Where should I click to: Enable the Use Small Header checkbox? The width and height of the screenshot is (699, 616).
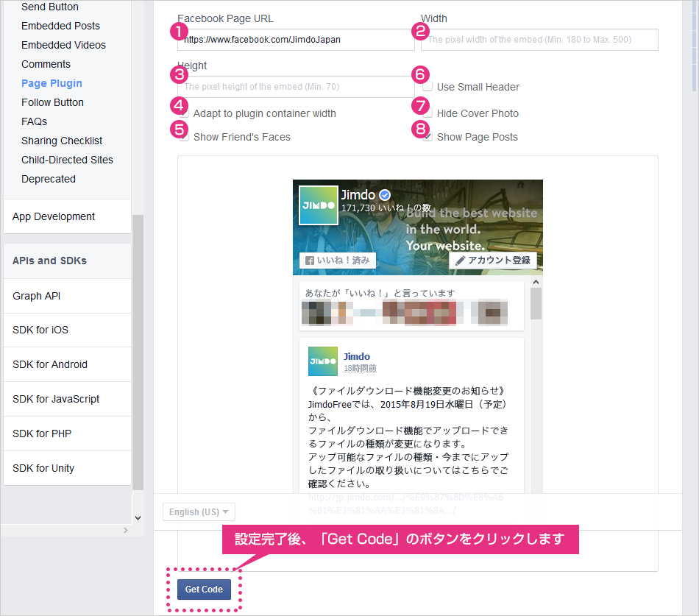pyautogui.click(x=427, y=87)
